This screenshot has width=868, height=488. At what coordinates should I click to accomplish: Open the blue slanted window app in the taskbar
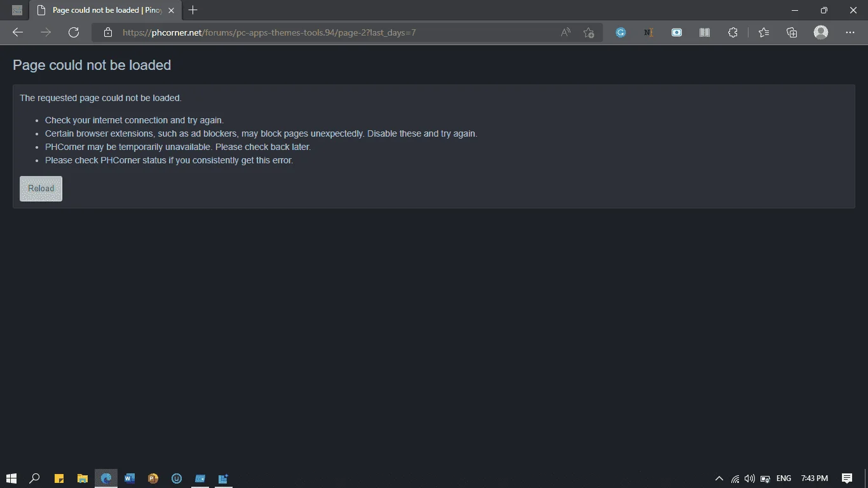click(x=200, y=478)
